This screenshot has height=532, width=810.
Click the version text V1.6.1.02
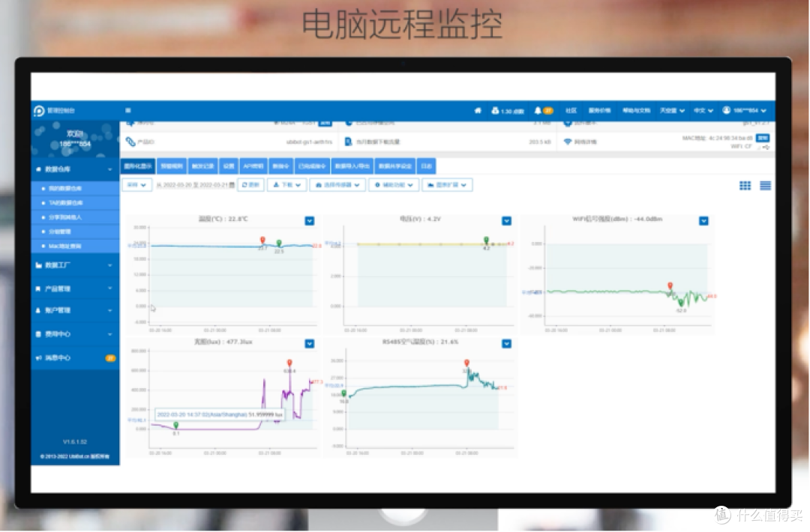75,442
